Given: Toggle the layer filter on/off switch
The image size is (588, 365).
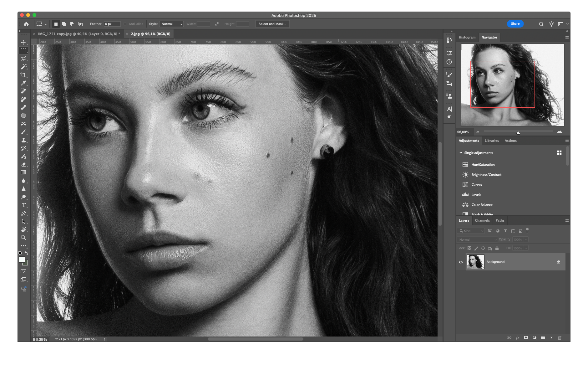Looking at the screenshot, I should pos(527,230).
